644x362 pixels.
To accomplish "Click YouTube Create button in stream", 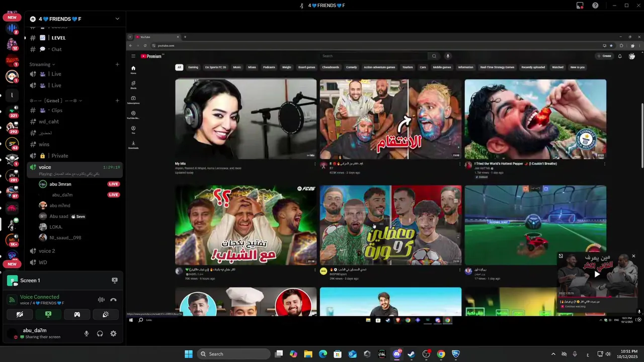I will 604,56.
